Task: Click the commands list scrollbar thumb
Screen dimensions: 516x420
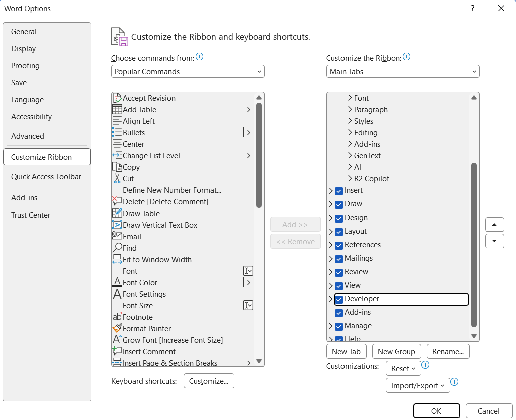Action: click(x=259, y=155)
